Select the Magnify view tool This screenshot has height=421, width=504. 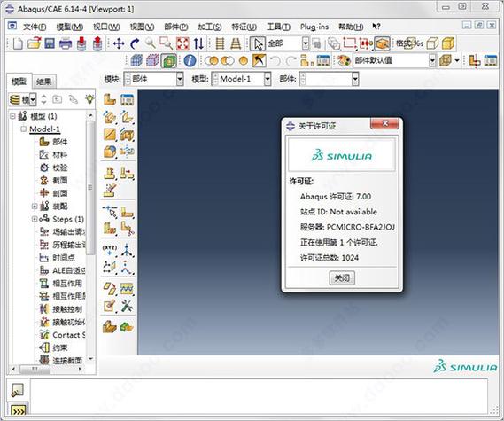(x=150, y=43)
